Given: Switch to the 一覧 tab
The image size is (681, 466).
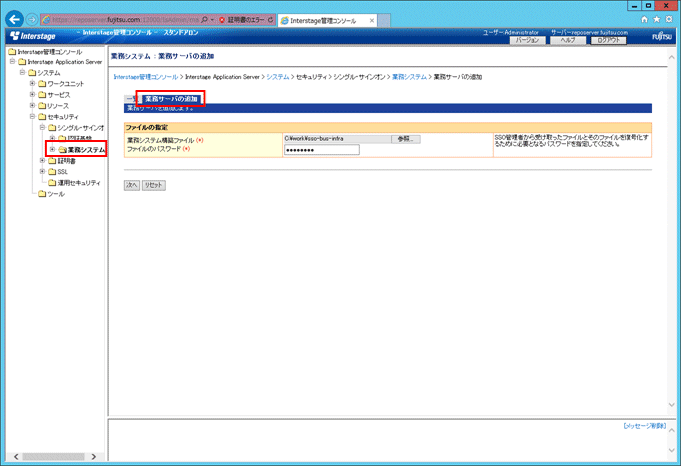Looking at the screenshot, I should click(131, 99).
